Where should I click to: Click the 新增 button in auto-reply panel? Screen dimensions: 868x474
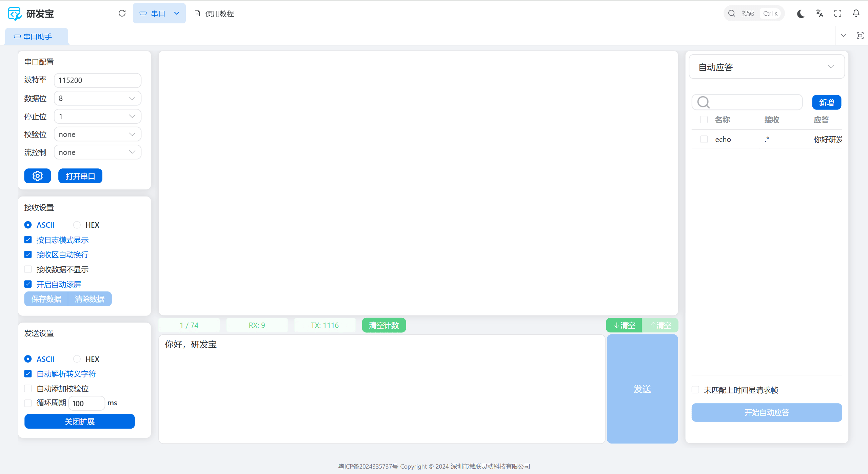point(826,102)
